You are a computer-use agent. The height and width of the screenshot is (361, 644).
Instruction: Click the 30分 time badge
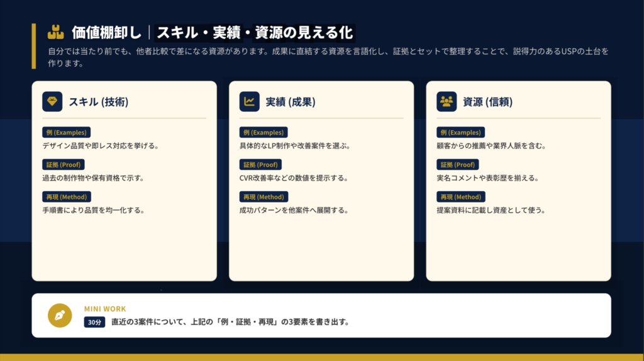tap(94, 322)
